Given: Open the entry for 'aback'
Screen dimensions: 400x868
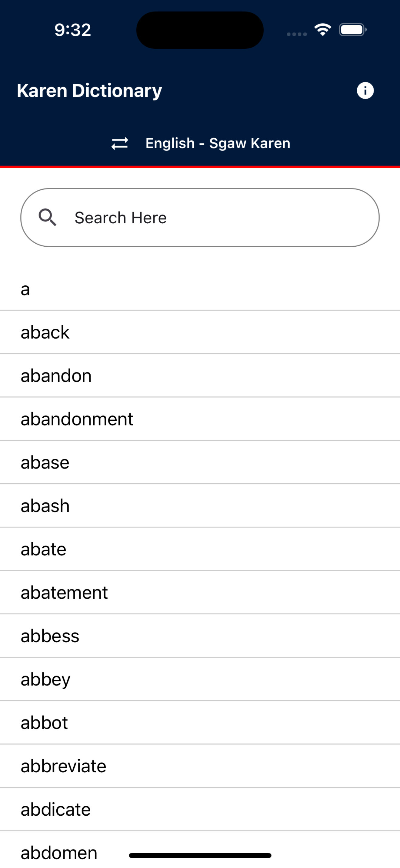Looking at the screenshot, I should pos(200,332).
